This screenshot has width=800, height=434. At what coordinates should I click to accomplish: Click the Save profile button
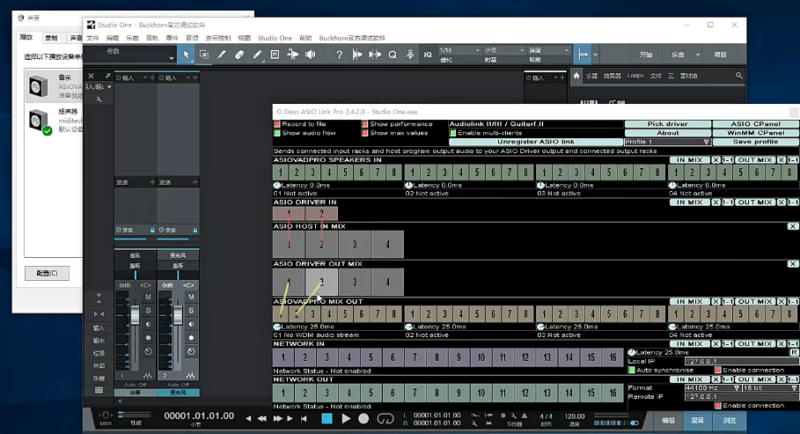pyautogui.click(x=756, y=142)
